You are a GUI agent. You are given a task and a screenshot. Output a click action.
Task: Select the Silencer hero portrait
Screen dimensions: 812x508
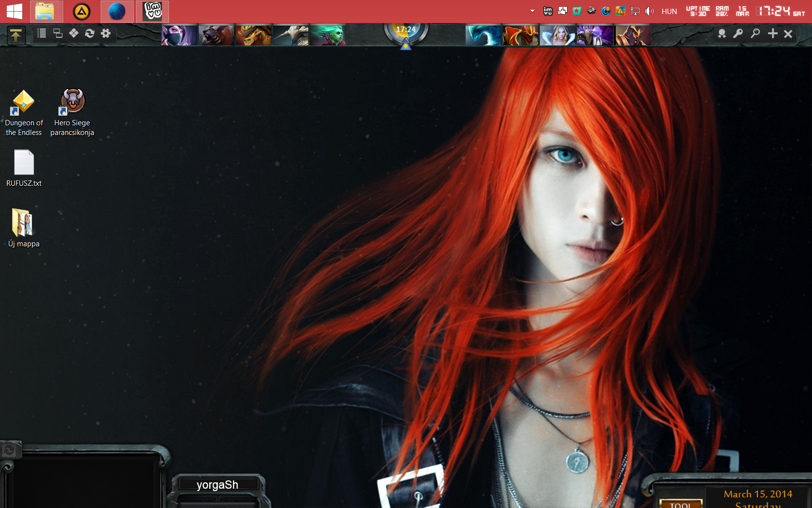point(632,35)
